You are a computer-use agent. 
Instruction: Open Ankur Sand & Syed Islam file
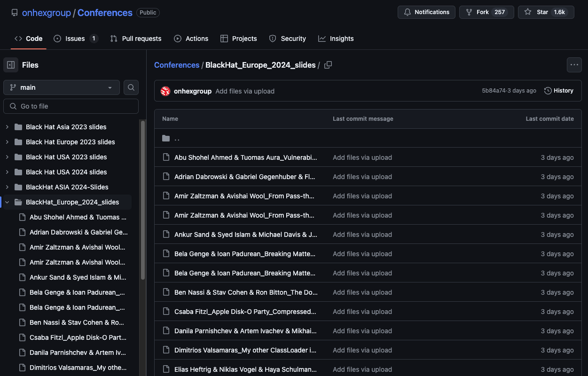click(x=246, y=235)
